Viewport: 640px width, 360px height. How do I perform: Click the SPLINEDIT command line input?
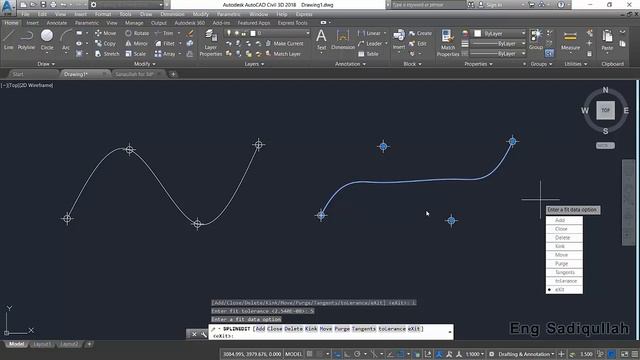click(331, 332)
